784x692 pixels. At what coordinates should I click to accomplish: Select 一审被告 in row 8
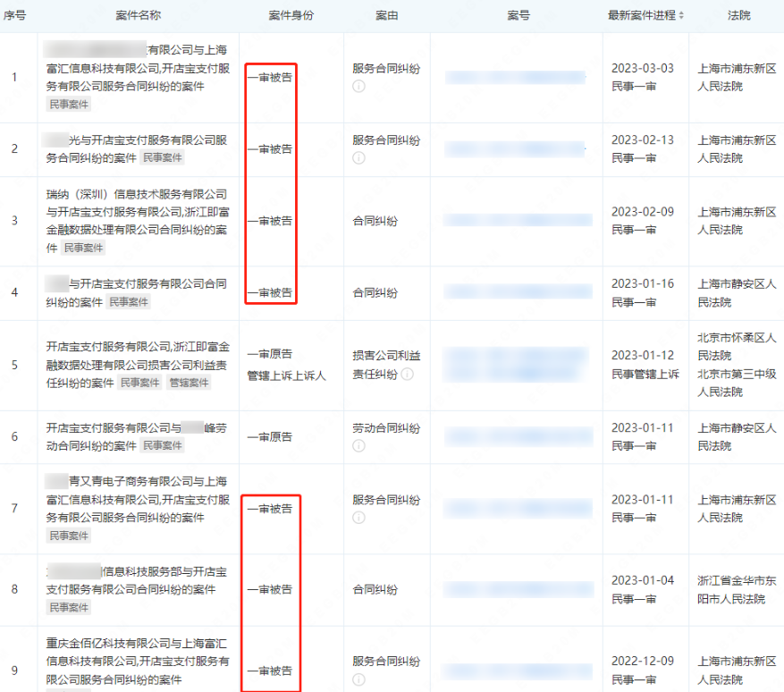pos(269,589)
